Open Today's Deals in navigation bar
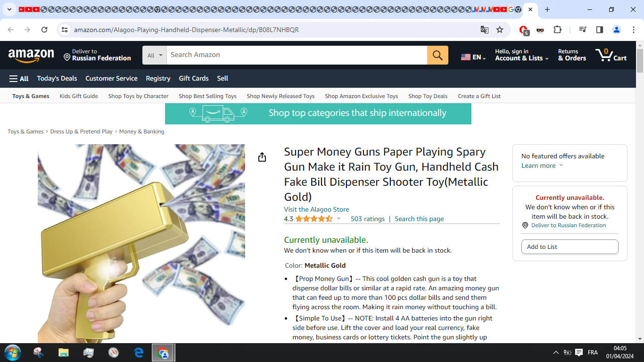644x362 pixels. coord(57,79)
